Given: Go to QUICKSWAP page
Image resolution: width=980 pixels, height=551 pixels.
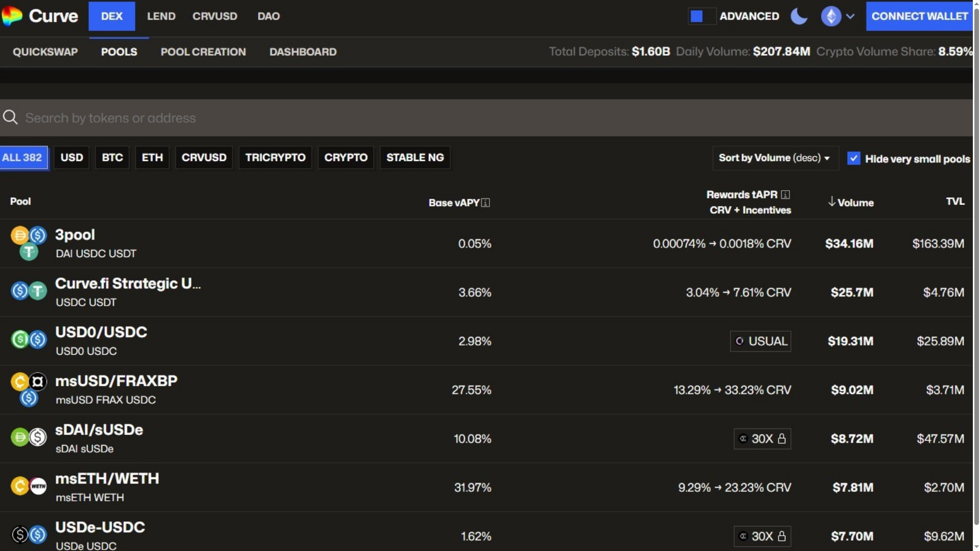Looking at the screenshot, I should (45, 52).
